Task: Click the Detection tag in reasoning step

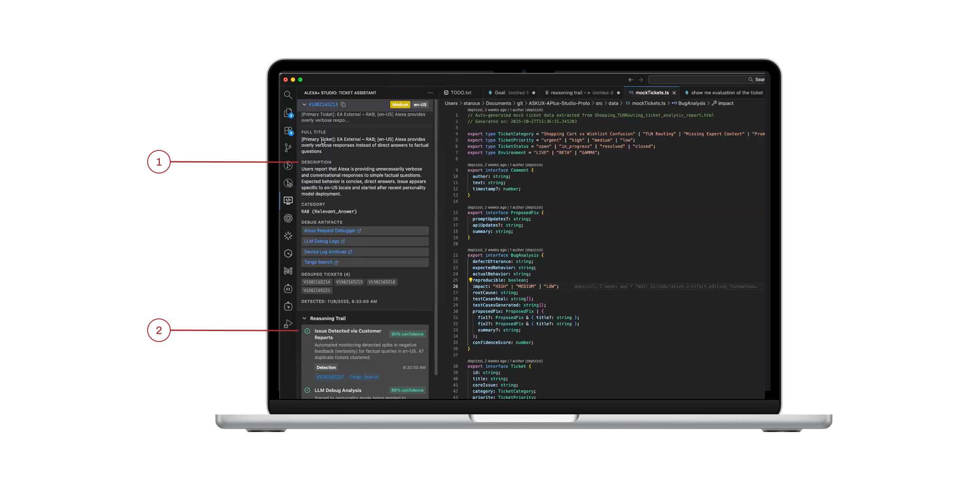Action: pyautogui.click(x=326, y=368)
